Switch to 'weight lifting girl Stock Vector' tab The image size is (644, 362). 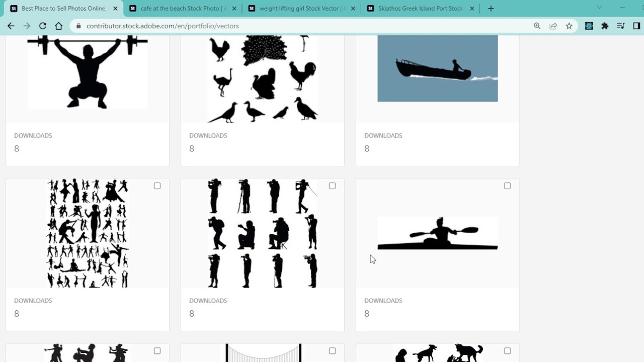(301, 9)
